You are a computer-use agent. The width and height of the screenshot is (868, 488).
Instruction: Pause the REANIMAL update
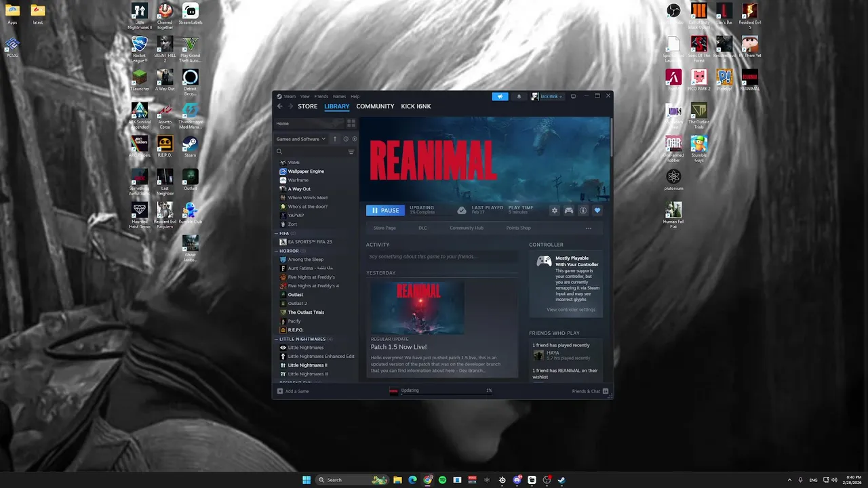[385, 210]
